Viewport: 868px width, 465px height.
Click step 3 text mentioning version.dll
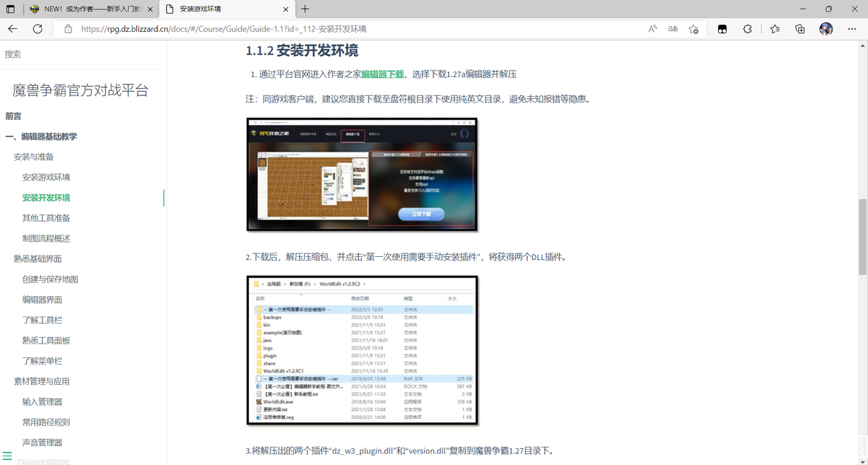[x=400, y=450]
